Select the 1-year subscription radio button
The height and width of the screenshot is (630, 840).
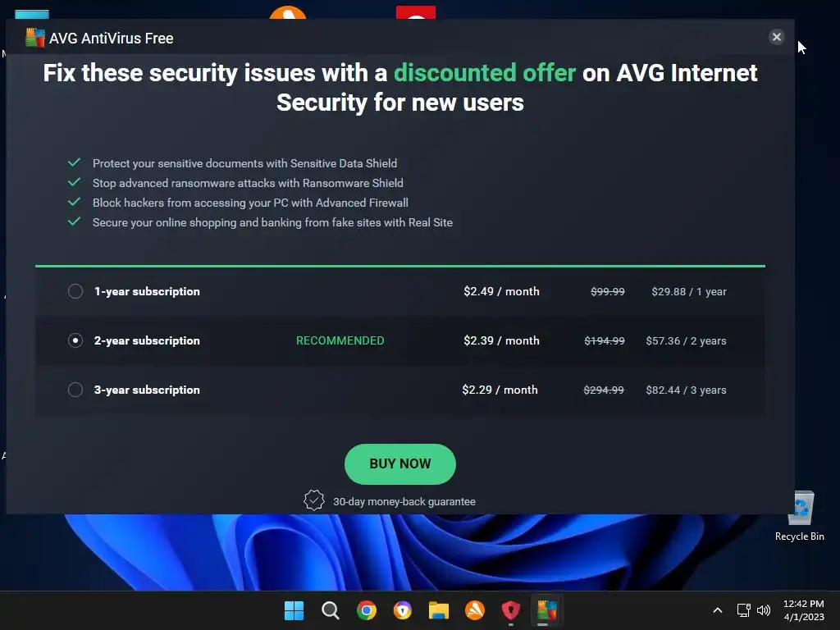tap(75, 291)
